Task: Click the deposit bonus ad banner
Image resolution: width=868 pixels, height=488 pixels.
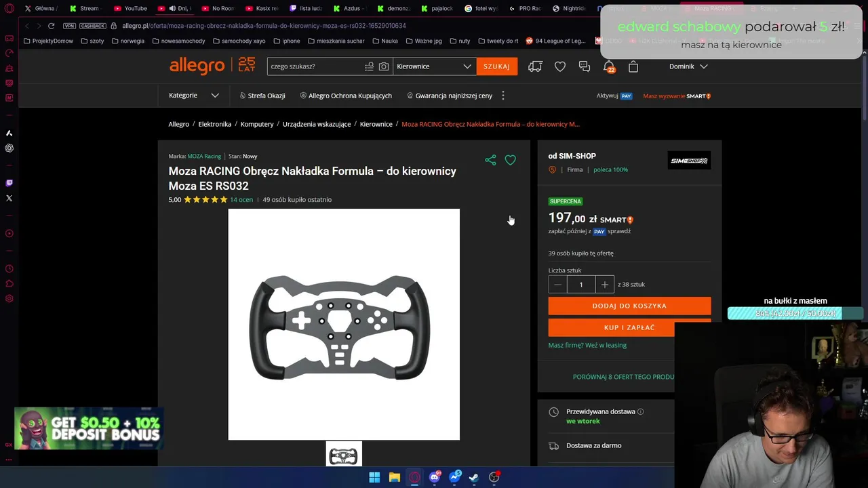Action: (88, 428)
